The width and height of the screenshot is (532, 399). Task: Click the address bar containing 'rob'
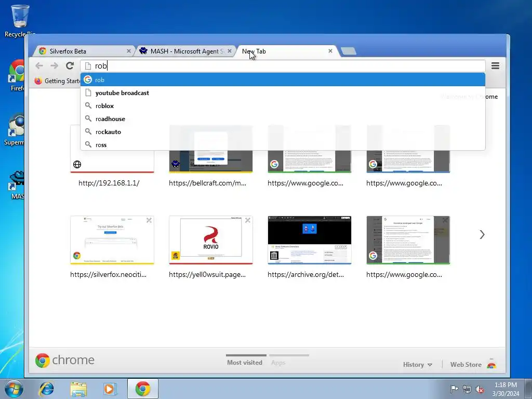click(x=283, y=66)
